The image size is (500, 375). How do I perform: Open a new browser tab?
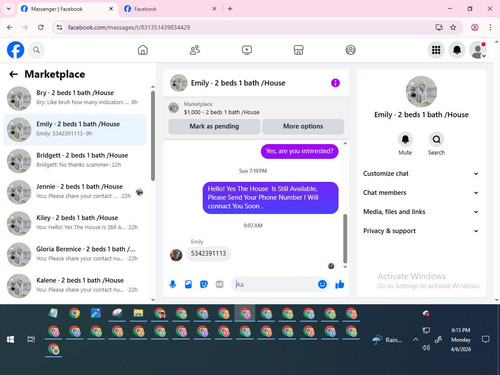point(230,9)
